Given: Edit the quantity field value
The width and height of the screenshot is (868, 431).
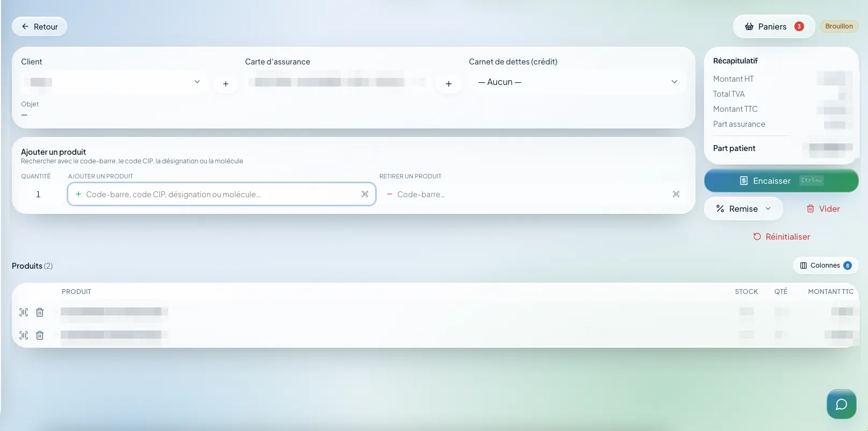Looking at the screenshot, I should [x=38, y=194].
